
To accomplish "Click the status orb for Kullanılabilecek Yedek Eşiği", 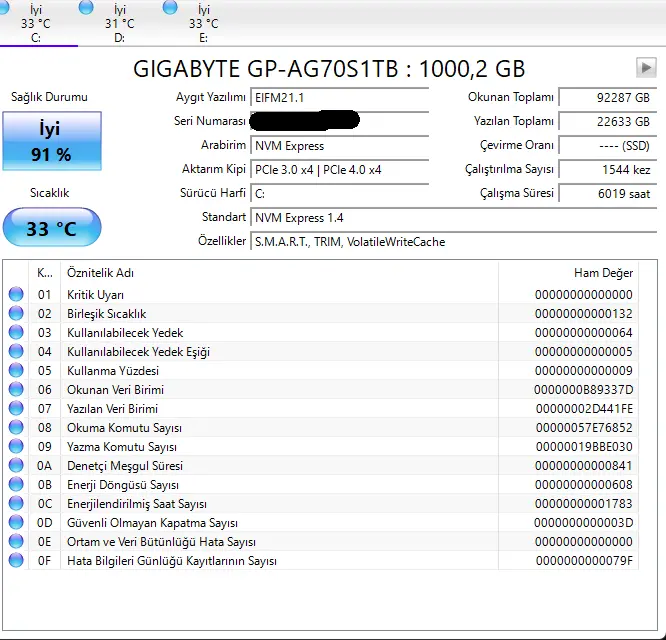I will [x=16, y=351].
